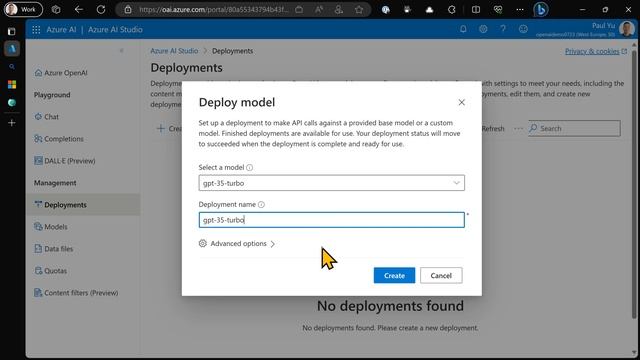This screenshot has height=360, width=640.
Task: Click the search tab icon in vertical tabs
Action: point(12,67)
